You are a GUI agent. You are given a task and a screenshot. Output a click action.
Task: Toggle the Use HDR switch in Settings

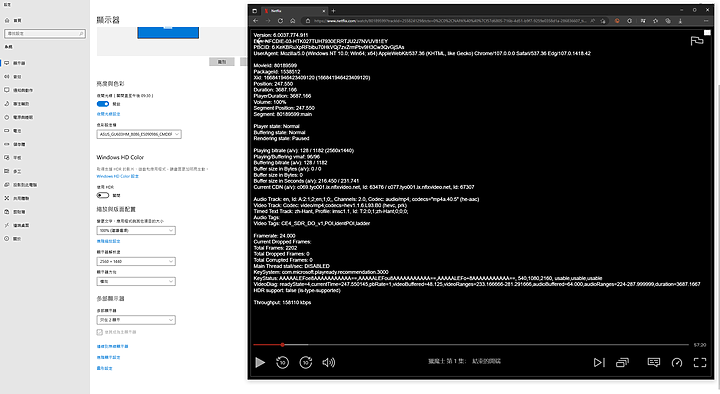(x=103, y=195)
